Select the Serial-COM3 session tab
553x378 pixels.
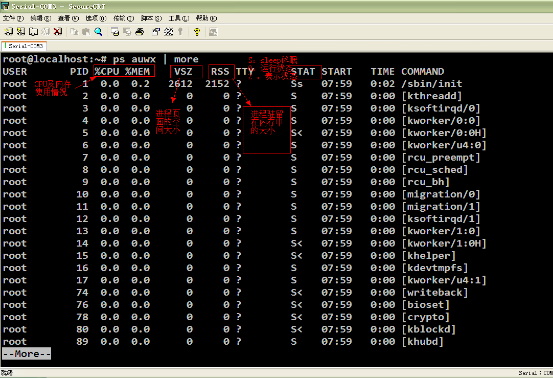(24, 46)
